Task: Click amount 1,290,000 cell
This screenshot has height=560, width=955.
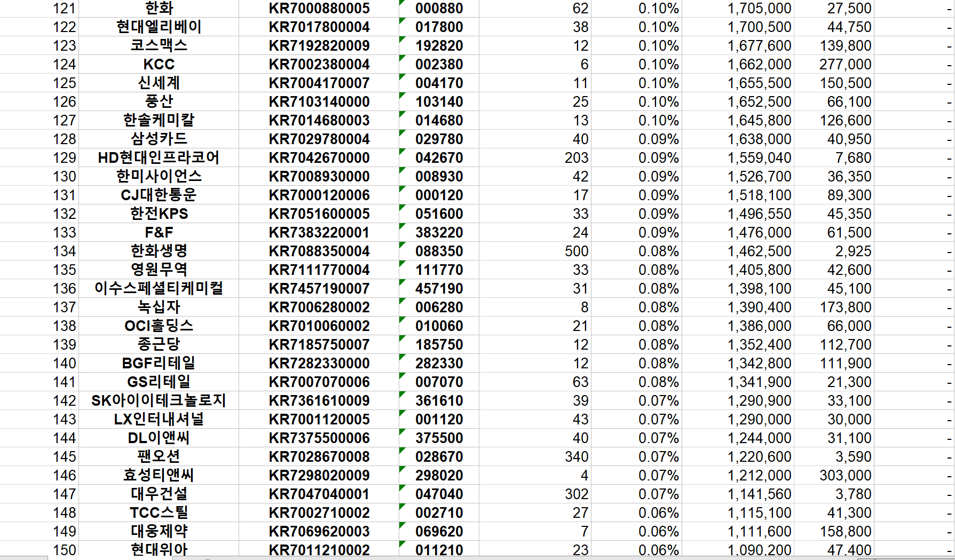Action: (738, 420)
